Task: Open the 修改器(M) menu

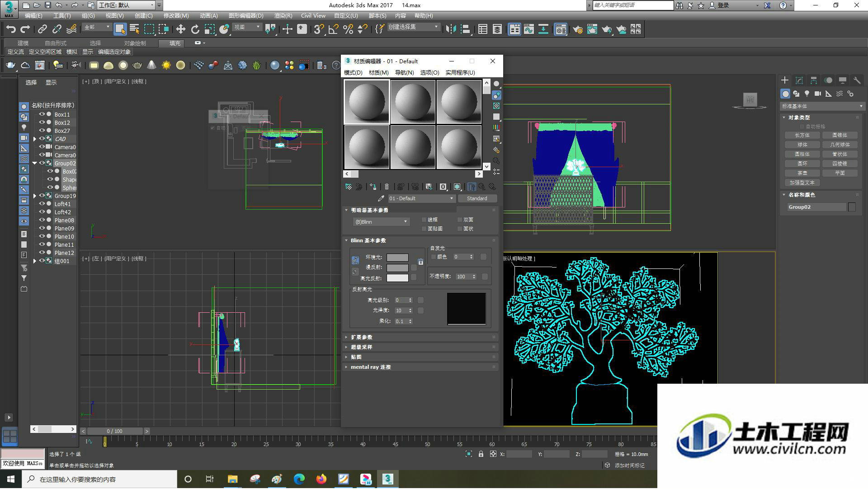Action: point(176,16)
